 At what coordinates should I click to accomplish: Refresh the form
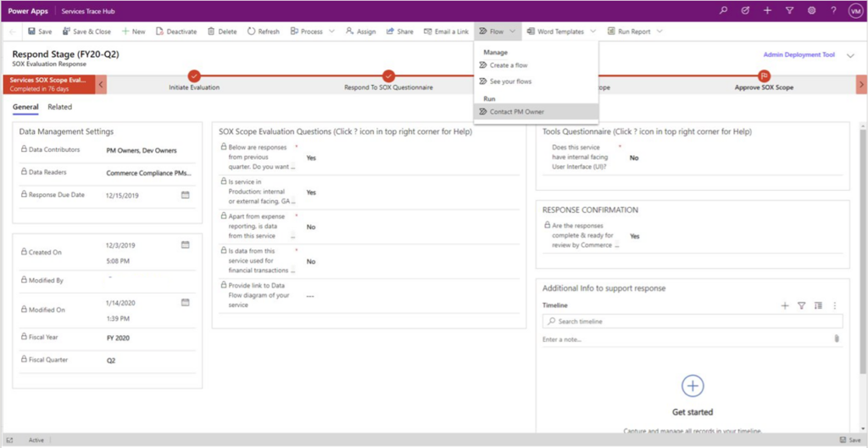[264, 31]
